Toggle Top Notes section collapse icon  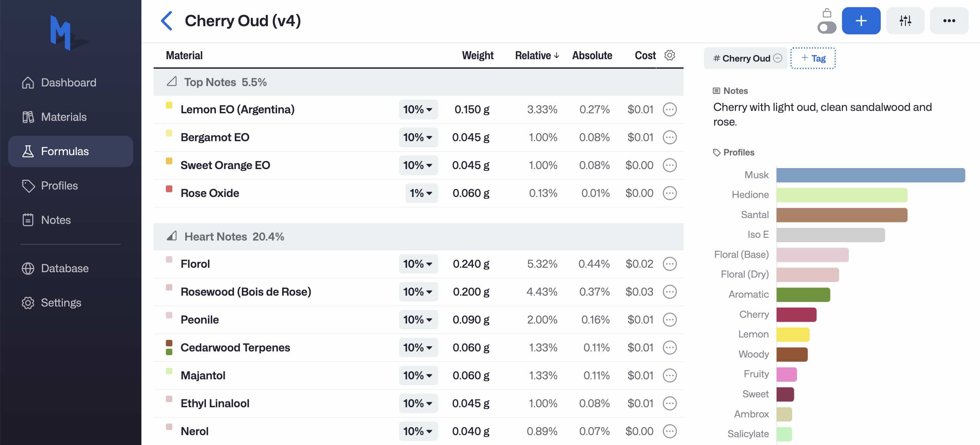[x=172, y=82]
